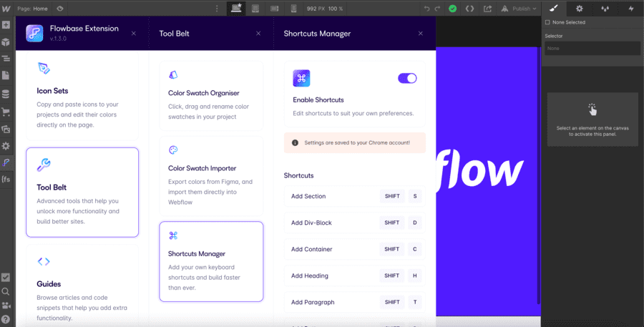The height and width of the screenshot is (327, 644).
Task: Close the Tool Belt panel
Action: (258, 34)
